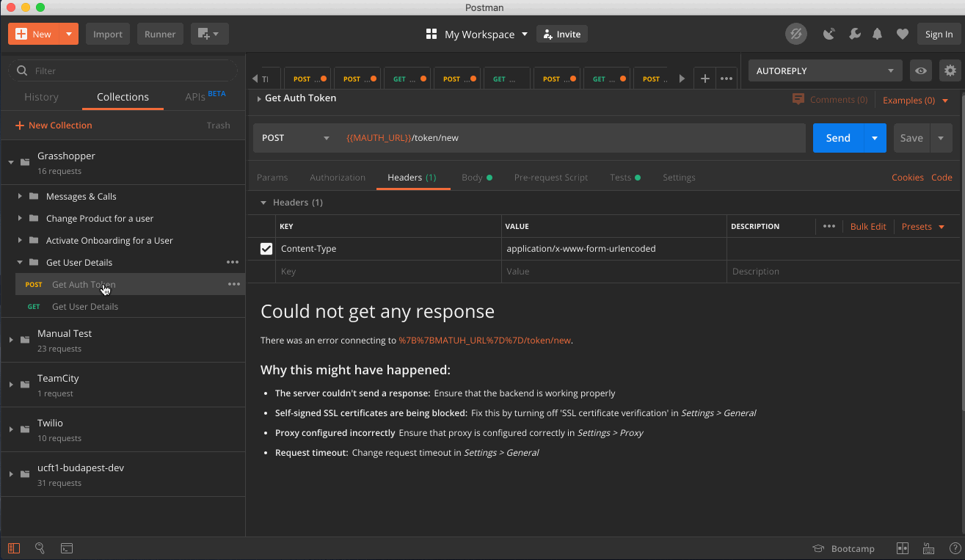Open the History tab in sidebar

coord(41,96)
